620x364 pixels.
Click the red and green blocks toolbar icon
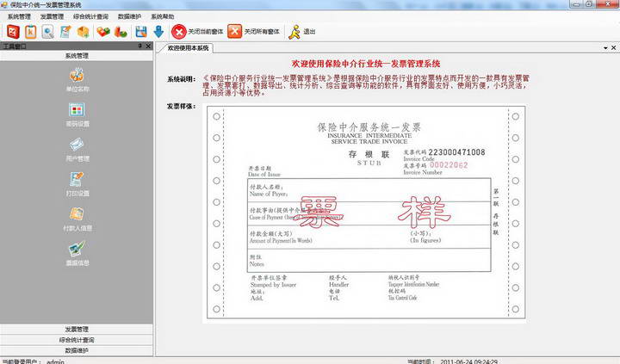[x=103, y=32]
